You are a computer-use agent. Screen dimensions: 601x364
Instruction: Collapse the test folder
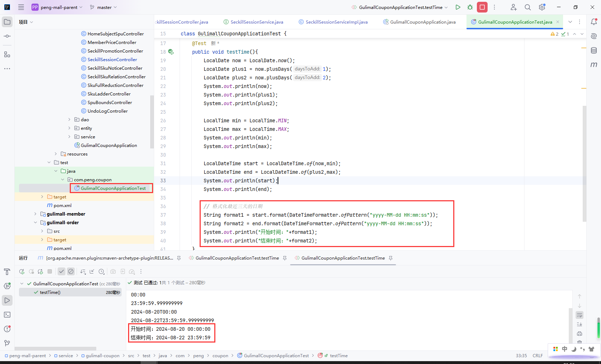point(49,163)
